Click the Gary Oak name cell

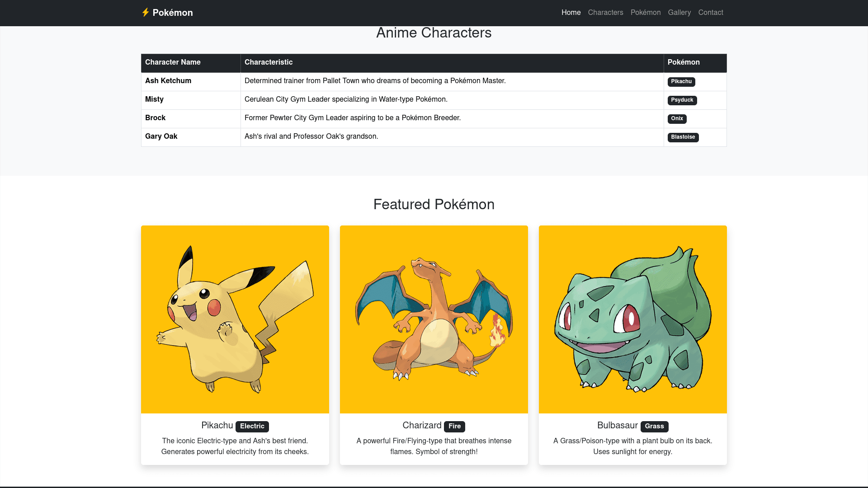[x=191, y=137]
